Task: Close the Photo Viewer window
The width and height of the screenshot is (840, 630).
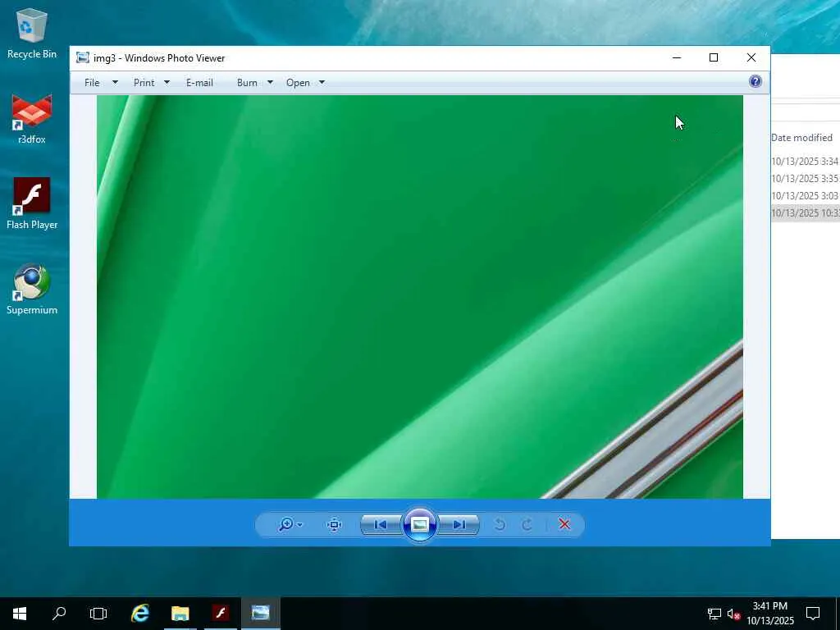Action: pyautogui.click(x=751, y=58)
